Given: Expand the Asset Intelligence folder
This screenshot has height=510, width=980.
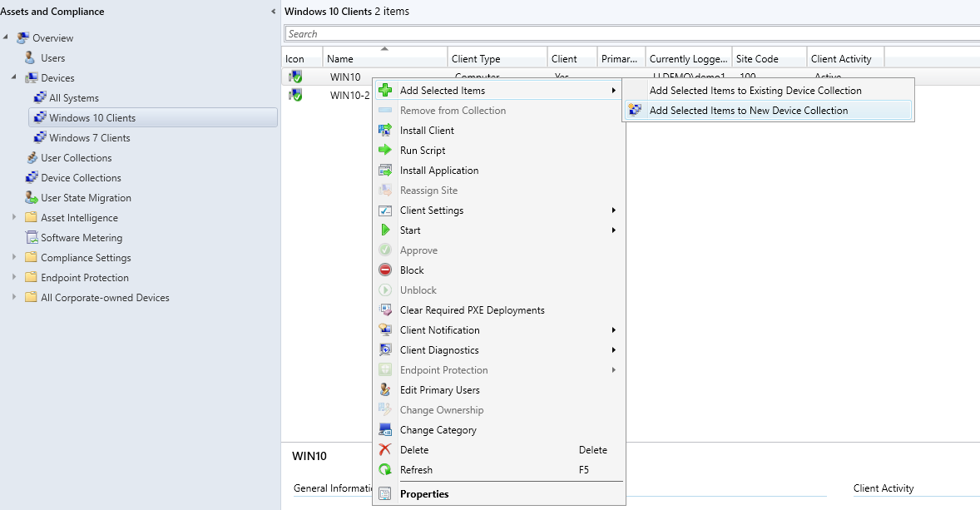Looking at the screenshot, I should [14, 217].
